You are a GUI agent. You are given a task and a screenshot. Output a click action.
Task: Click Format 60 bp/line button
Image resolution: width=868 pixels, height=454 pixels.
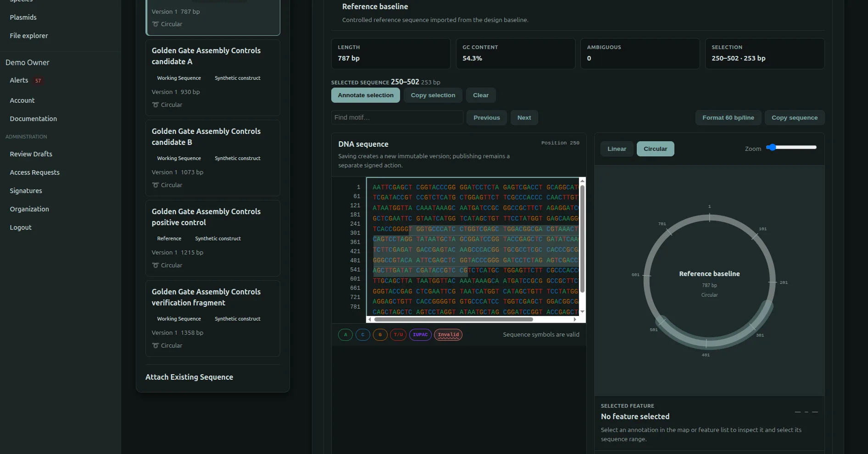coord(728,118)
